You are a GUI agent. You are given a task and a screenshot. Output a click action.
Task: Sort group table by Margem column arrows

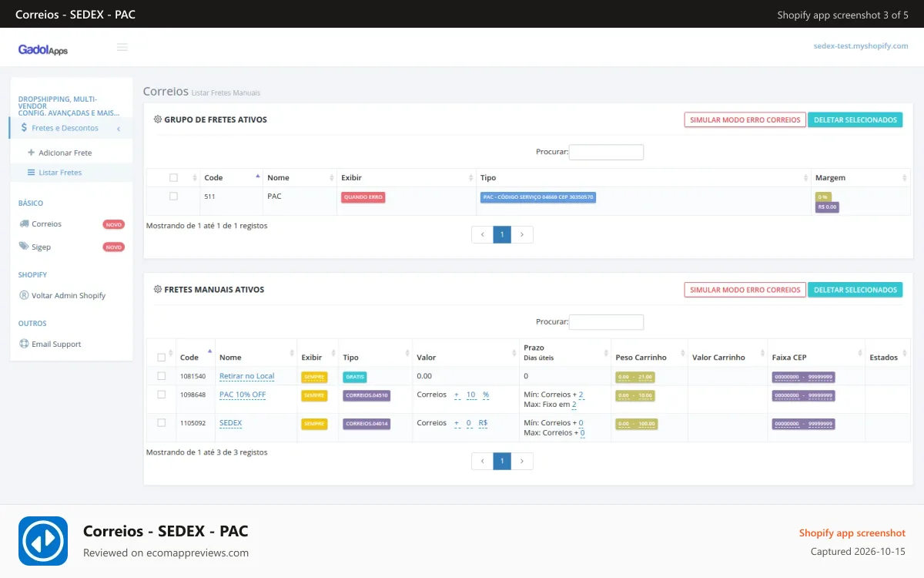pyautogui.click(x=905, y=177)
